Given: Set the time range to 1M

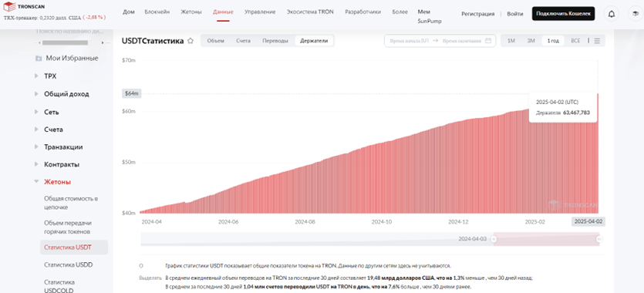Looking at the screenshot, I should 511,41.
